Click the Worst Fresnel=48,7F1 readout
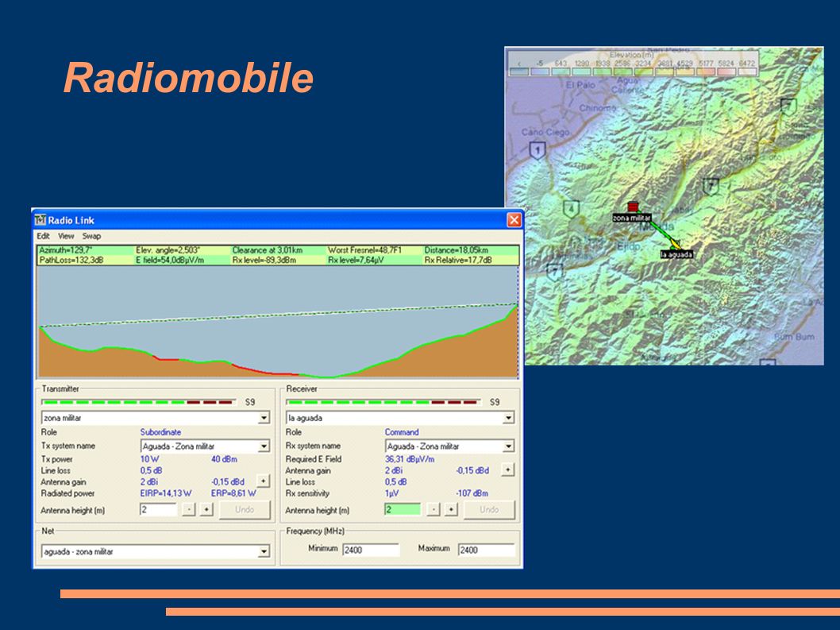 365,250
